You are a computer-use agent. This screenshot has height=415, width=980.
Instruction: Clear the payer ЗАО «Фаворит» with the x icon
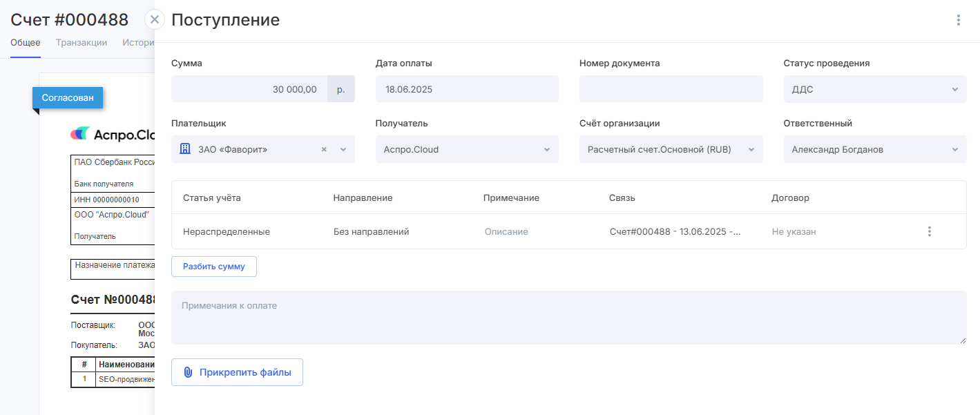[324, 149]
